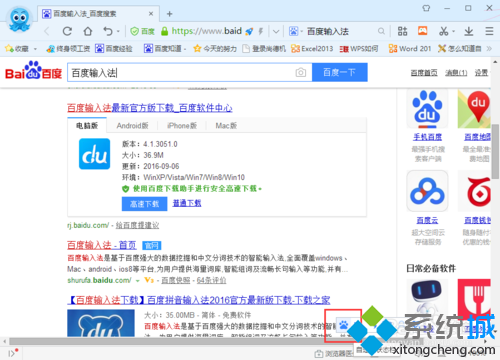Click the green padlock in address bar
The height and width of the screenshot is (360, 500).
[x=164, y=31]
